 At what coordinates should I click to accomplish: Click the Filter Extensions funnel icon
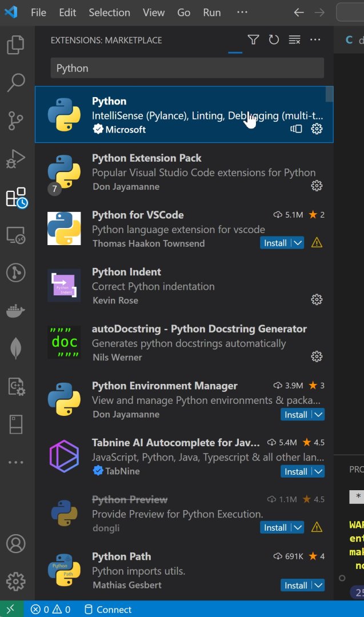(x=253, y=40)
